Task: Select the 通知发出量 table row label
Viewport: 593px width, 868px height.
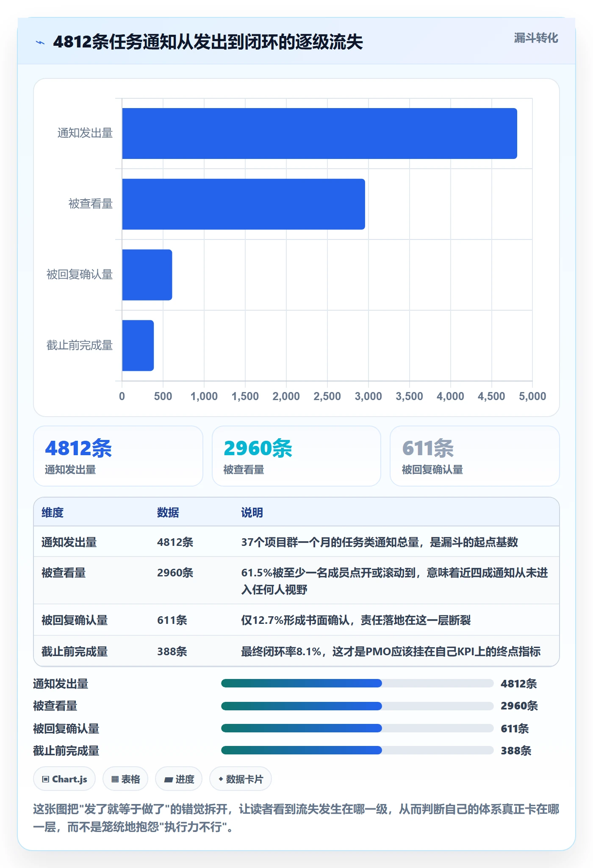Action: coord(69,542)
